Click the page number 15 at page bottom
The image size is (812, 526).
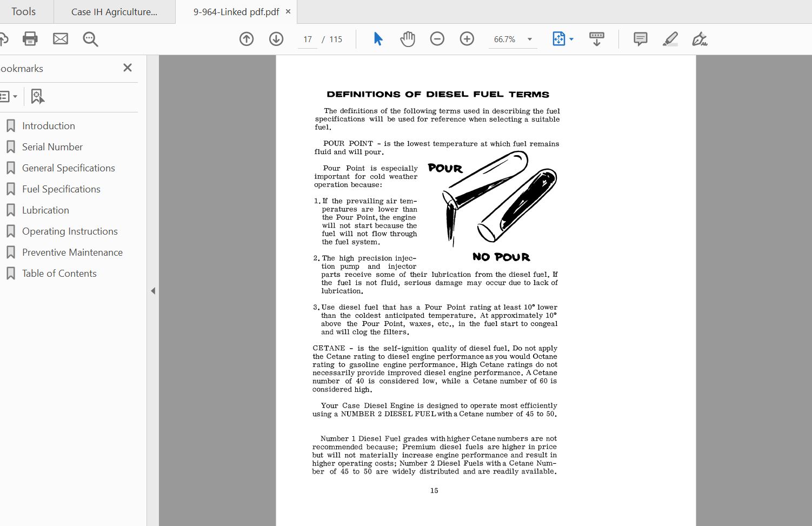click(x=434, y=491)
